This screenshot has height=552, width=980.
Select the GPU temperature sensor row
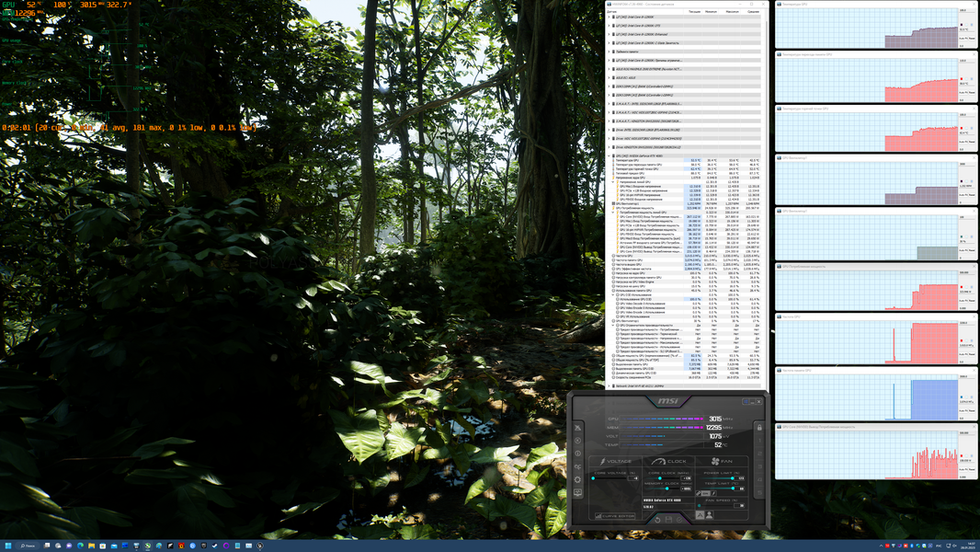click(x=686, y=160)
